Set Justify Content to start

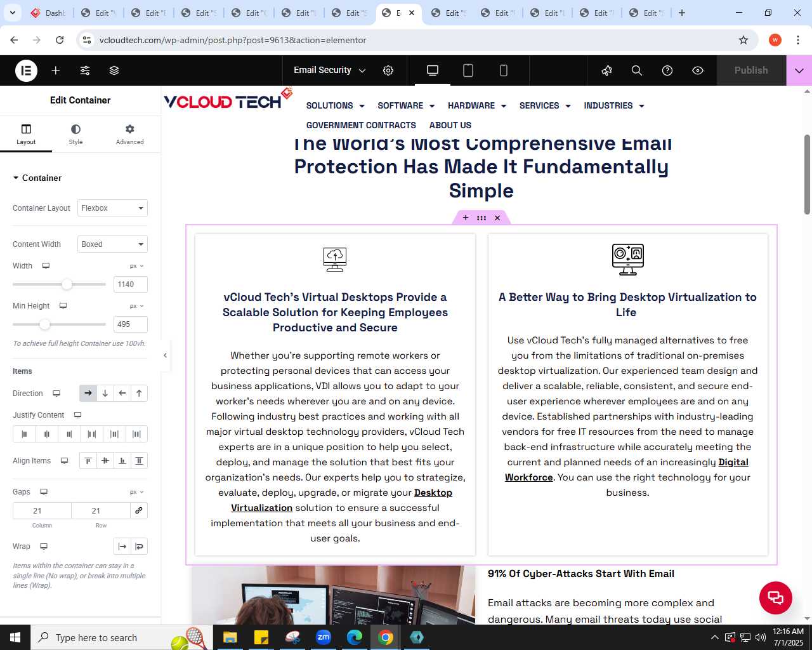coord(24,434)
